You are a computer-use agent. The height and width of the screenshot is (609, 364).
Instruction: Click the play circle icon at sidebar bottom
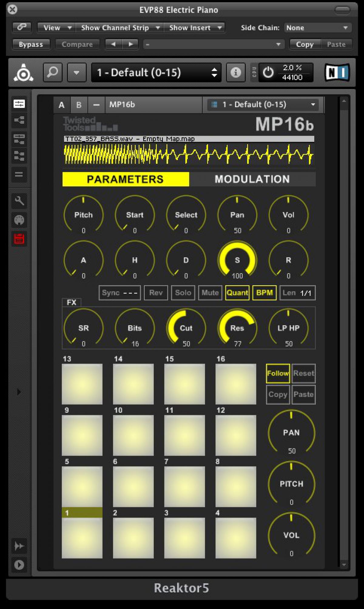pyautogui.click(x=19, y=565)
